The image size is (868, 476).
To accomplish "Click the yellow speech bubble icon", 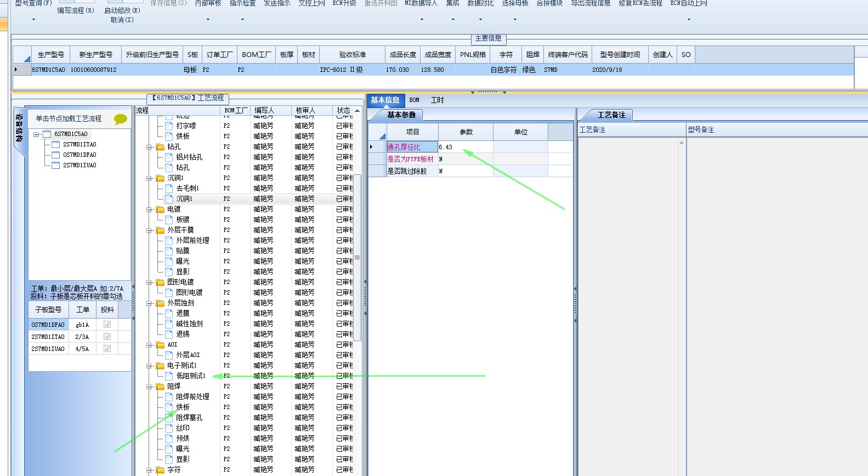I will pos(121,119).
